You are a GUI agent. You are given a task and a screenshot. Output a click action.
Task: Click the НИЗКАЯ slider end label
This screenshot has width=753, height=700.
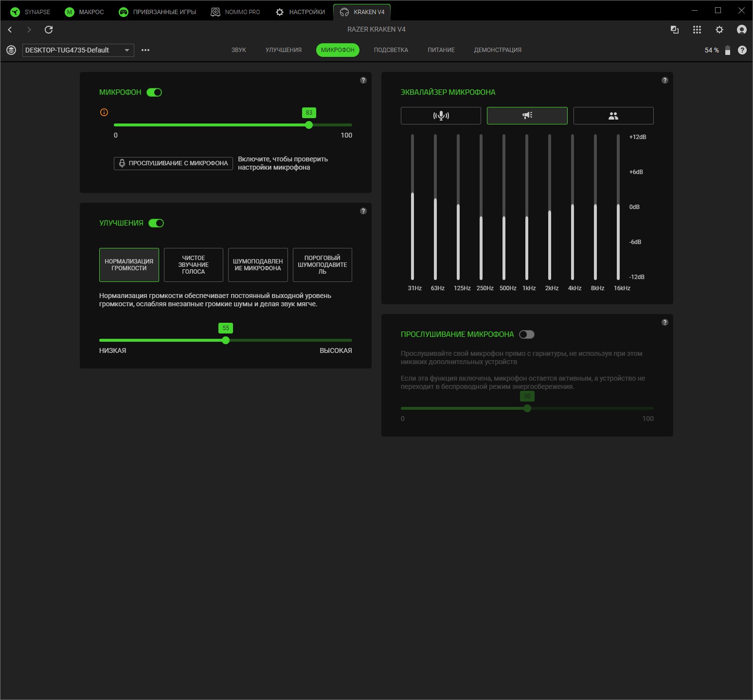pyautogui.click(x=113, y=350)
